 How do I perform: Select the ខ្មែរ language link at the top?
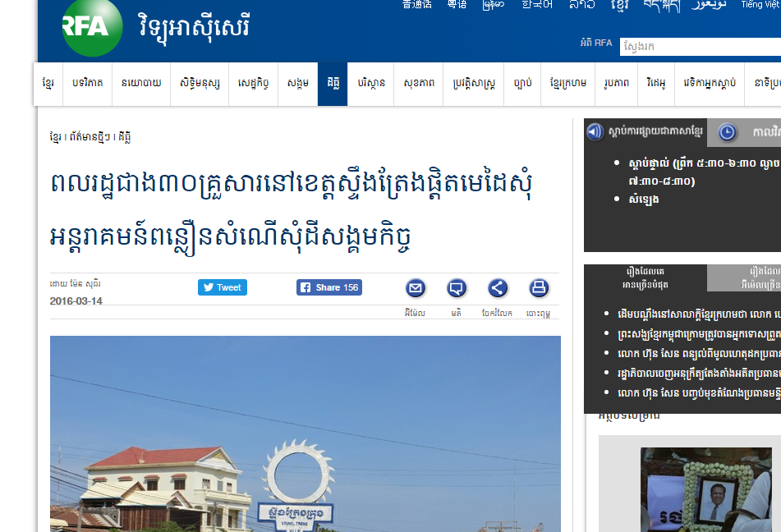(619, 5)
